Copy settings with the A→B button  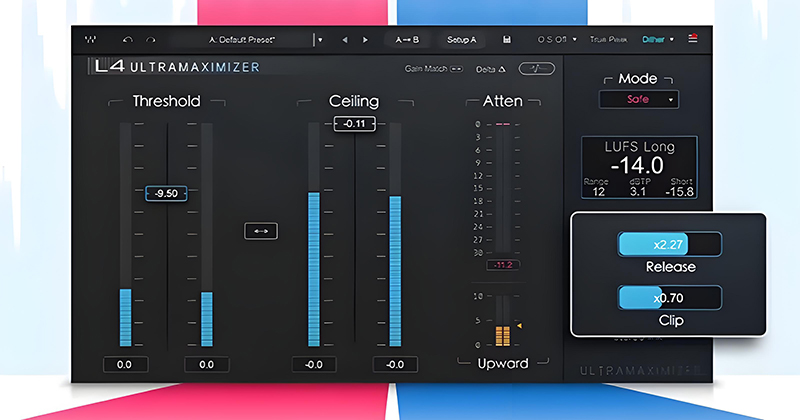[408, 40]
